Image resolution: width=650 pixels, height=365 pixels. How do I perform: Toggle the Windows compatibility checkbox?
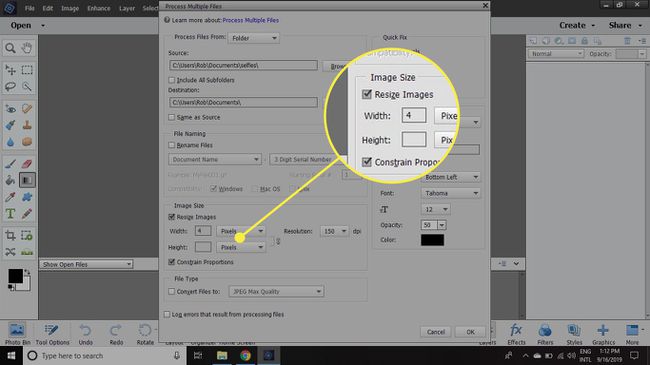(213, 189)
